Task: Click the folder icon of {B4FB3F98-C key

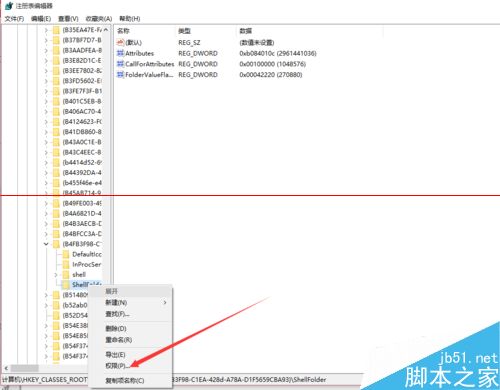Action: [x=56, y=244]
